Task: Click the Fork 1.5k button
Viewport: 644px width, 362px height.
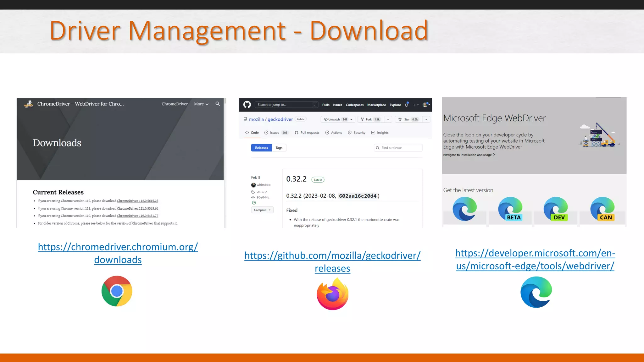Action: point(371,119)
